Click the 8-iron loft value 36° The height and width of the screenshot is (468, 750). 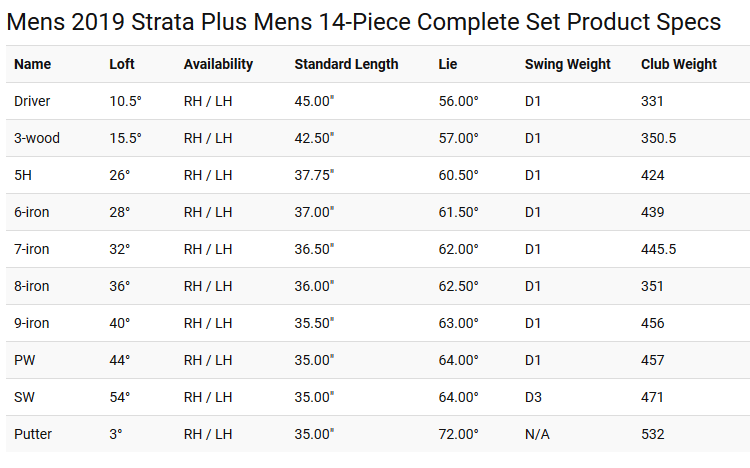[120, 286]
